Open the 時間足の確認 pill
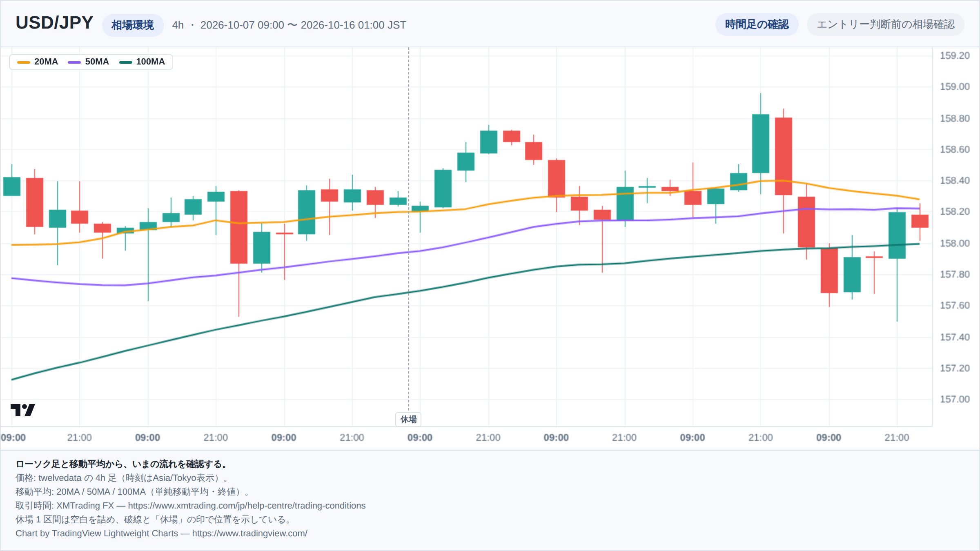The image size is (980, 551). 757,24
